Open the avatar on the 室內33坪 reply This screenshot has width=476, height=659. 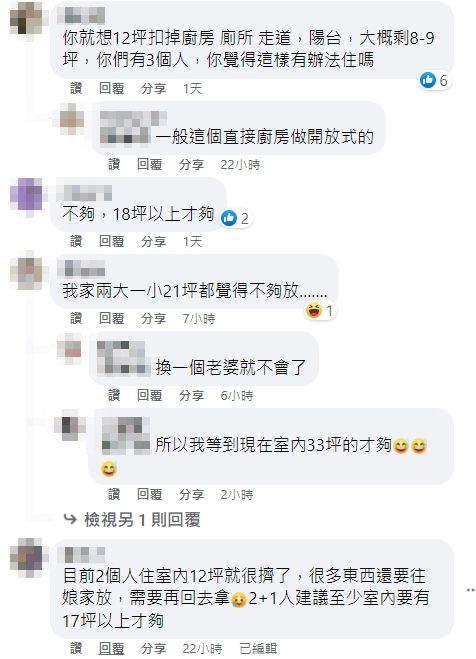[70, 425]
